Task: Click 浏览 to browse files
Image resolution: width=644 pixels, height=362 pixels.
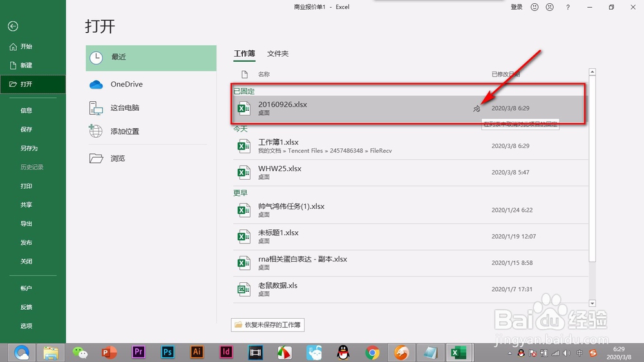Action: coord(151,158)
